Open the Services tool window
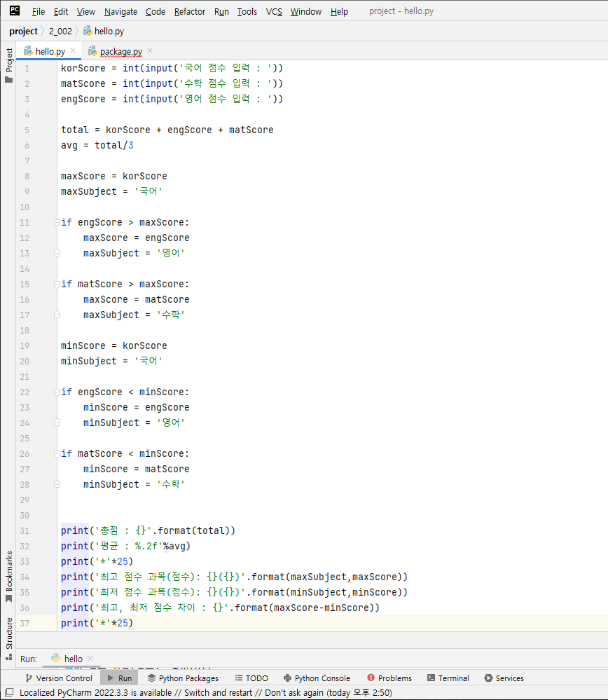608x700 pixels. pos(504,678)
